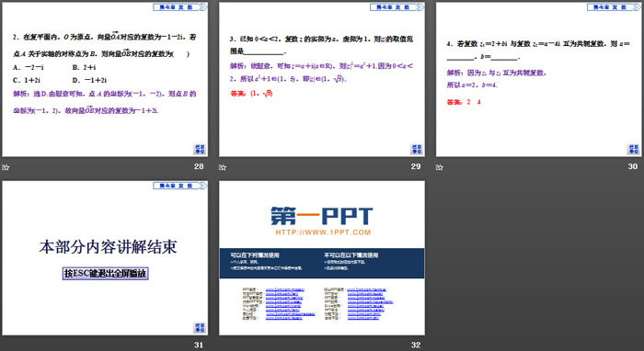Select slide 30 thumbnail
This screenshot has height=351, width=644.
(x=538, y=80)
